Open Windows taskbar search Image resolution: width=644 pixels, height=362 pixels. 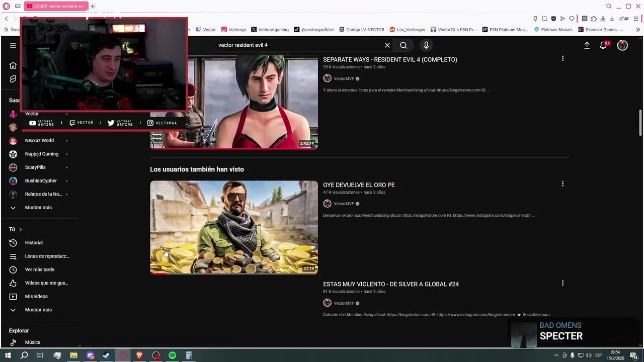tap(24, 355)
